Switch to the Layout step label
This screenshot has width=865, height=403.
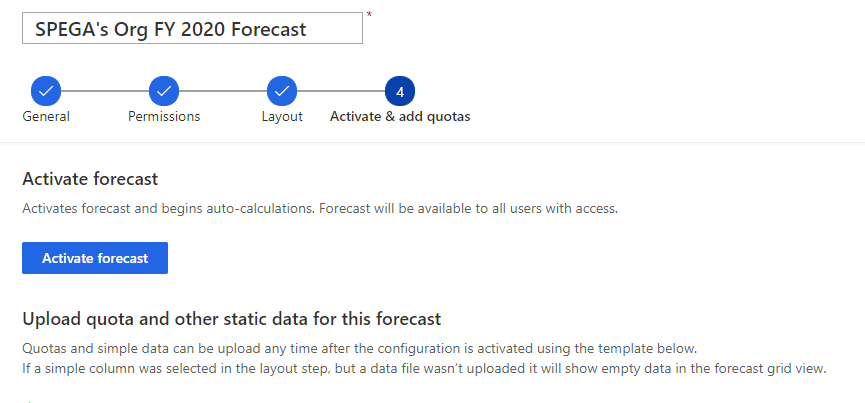point(282,116)
